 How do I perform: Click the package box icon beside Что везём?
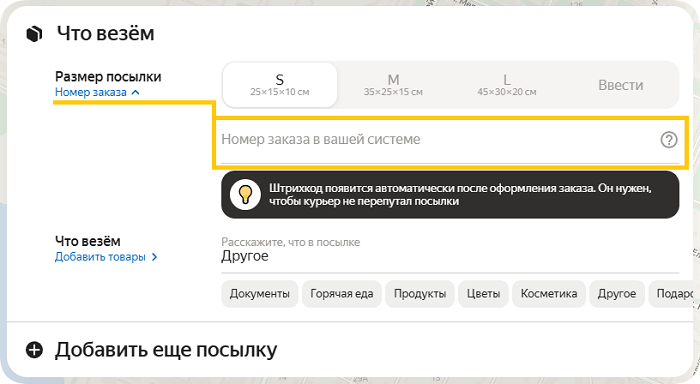point(34,34)
